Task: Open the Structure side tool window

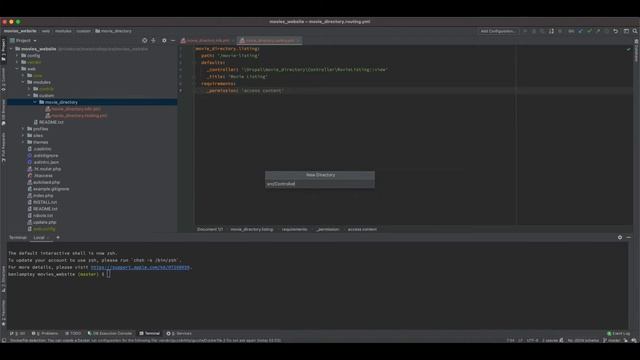Action: [x=3, y=279]
